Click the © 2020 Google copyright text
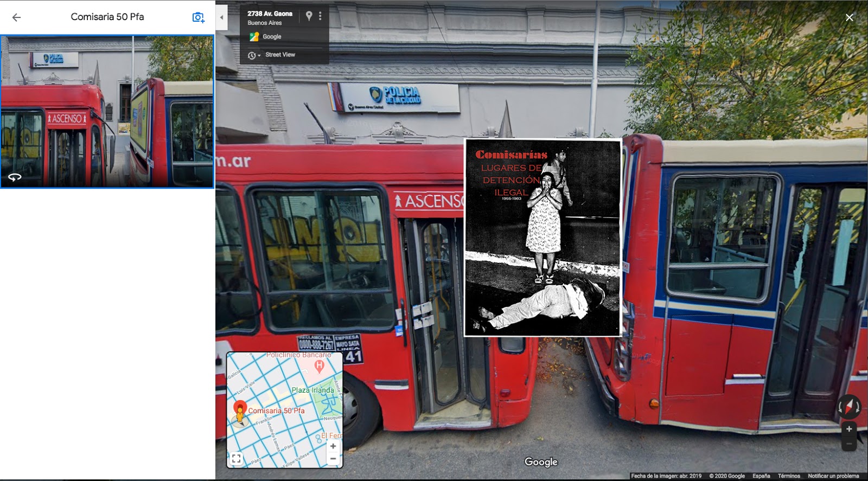The height and width of the screenshot is (481, 868). tap(727, 476)
